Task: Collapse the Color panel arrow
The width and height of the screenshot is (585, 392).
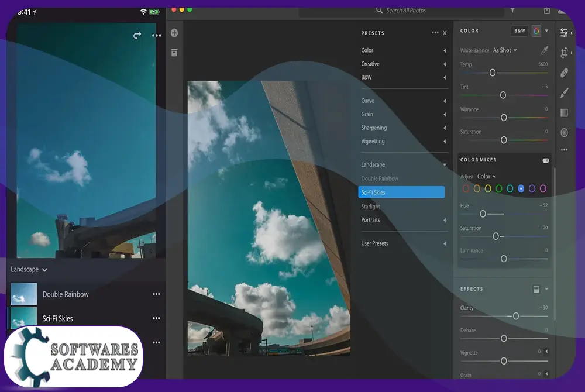Action: pyautogui.click(x=546, y=31)
